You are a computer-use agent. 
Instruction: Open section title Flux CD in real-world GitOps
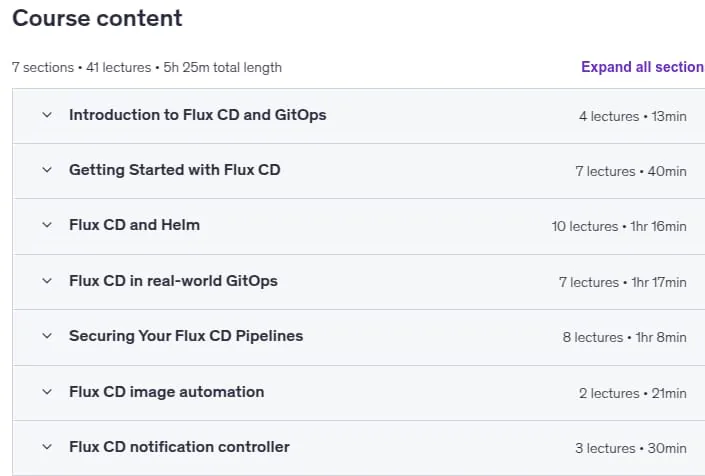pos(174,281)
